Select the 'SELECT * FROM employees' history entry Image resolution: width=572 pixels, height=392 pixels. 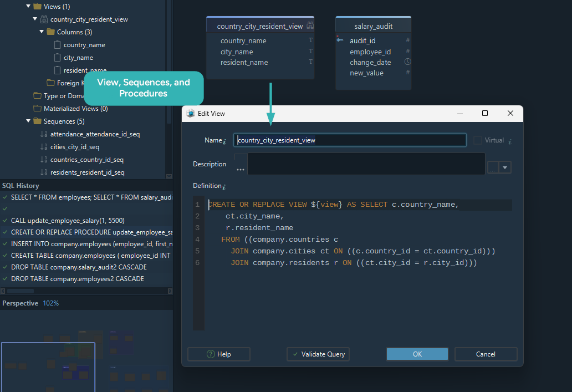[86, 197]
